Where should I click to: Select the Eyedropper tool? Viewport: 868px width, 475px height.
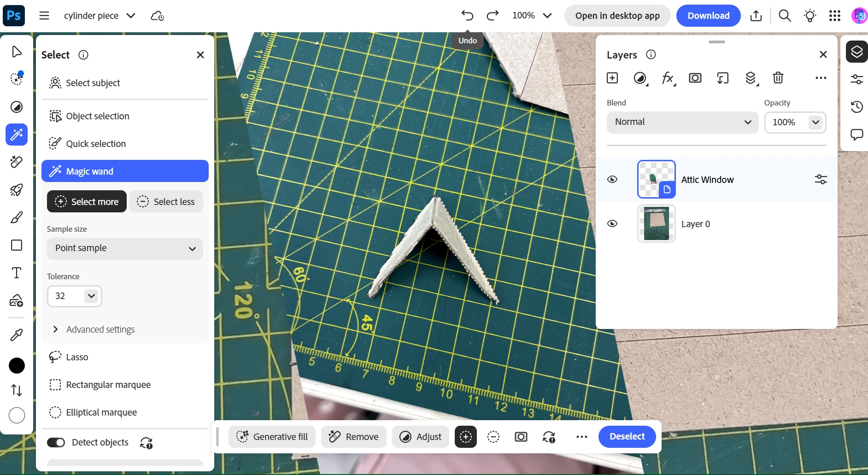pyautogui.click(x=17, y=335)
